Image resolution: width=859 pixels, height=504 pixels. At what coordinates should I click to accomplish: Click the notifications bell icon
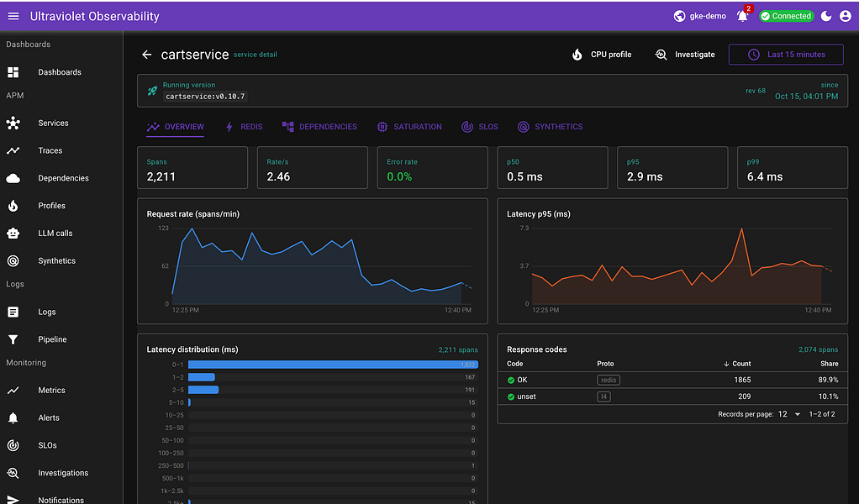[742, 16]
